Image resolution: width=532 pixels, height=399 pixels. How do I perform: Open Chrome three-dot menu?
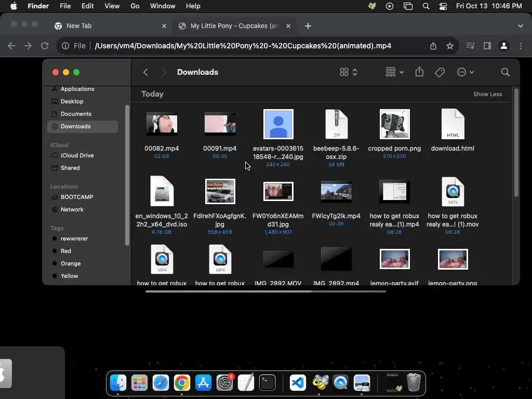tap(521, 46)
